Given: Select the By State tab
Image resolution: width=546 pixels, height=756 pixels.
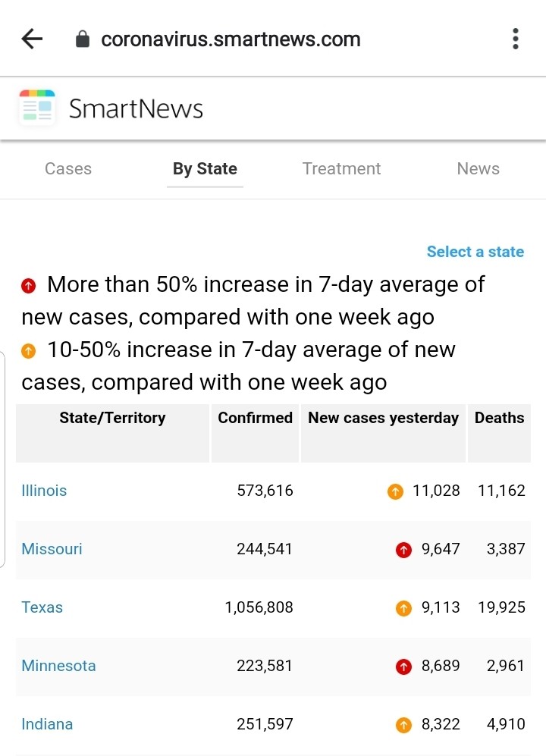Looking at the screenshot, I should pyautogui.click(x=205, y=169).
